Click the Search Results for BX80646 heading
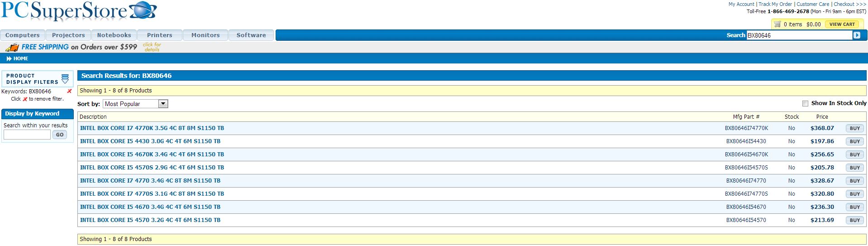 (126, 76)
